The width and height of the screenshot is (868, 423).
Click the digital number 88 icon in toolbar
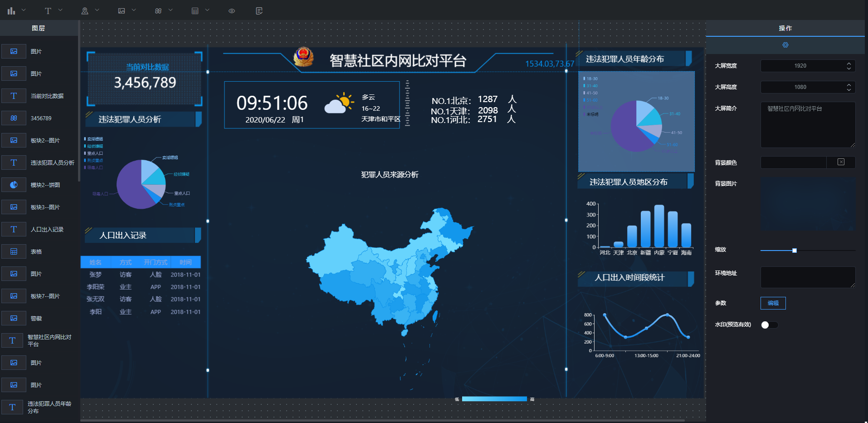[158, 10]
